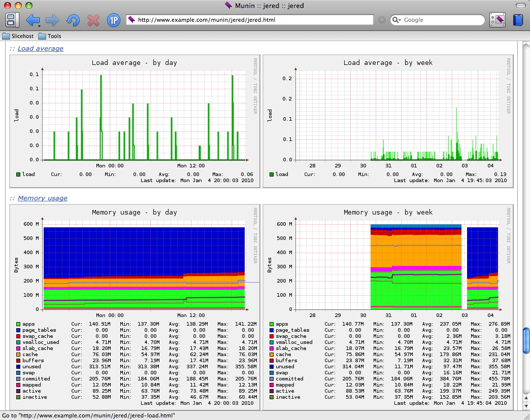
Task: Click the page snapshot icon right of search
Action: coord(498,20)
